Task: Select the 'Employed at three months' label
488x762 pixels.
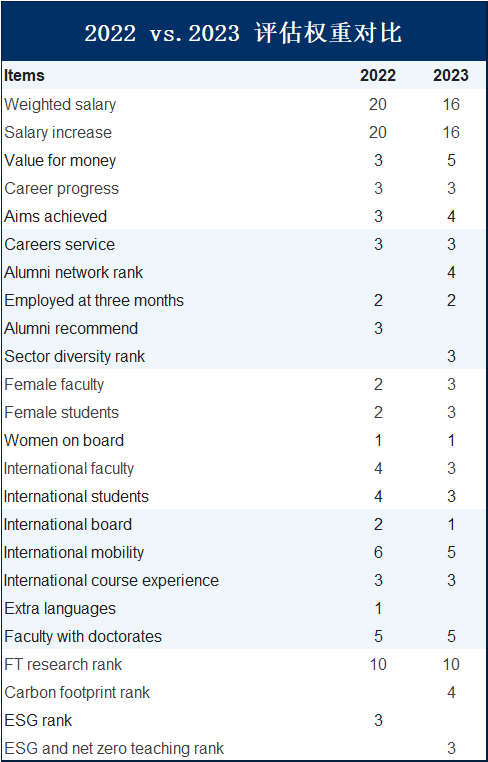Action: (x=94, y=300)
